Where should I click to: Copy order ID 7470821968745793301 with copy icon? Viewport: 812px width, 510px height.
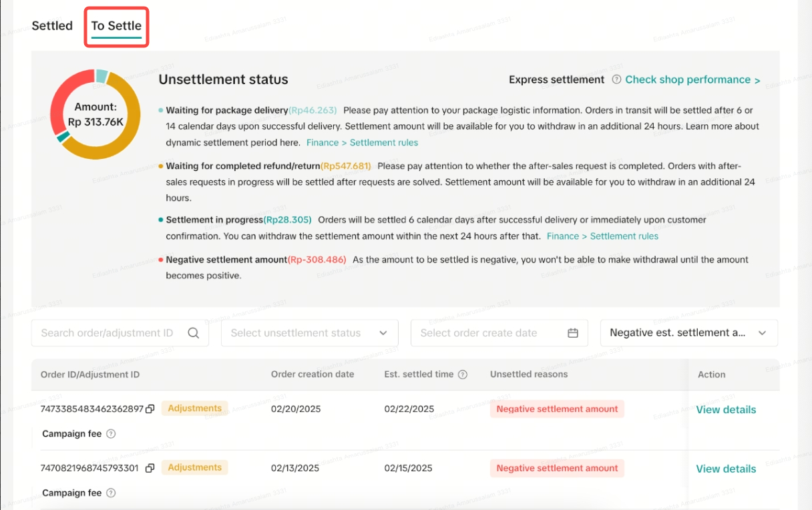click(150, 468)
